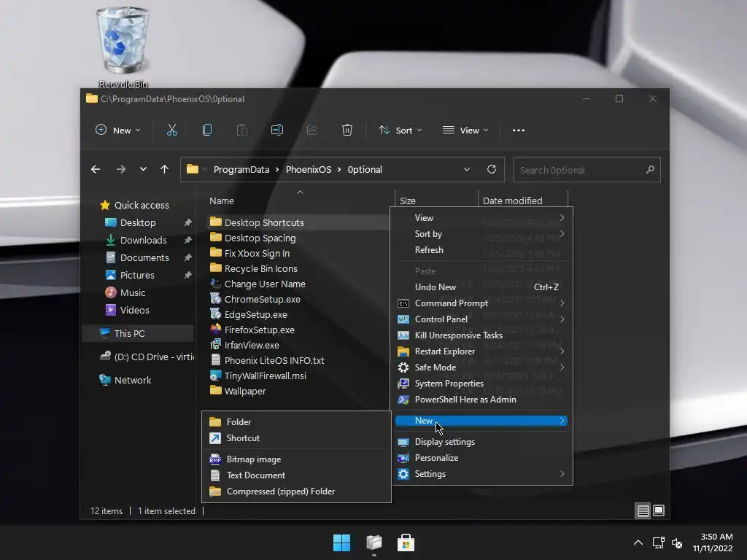The width and height of the screenshot is (747, 560).
Task: Click chevron after ProgramData in breadcrumb
Action: [x=277, y=169]
